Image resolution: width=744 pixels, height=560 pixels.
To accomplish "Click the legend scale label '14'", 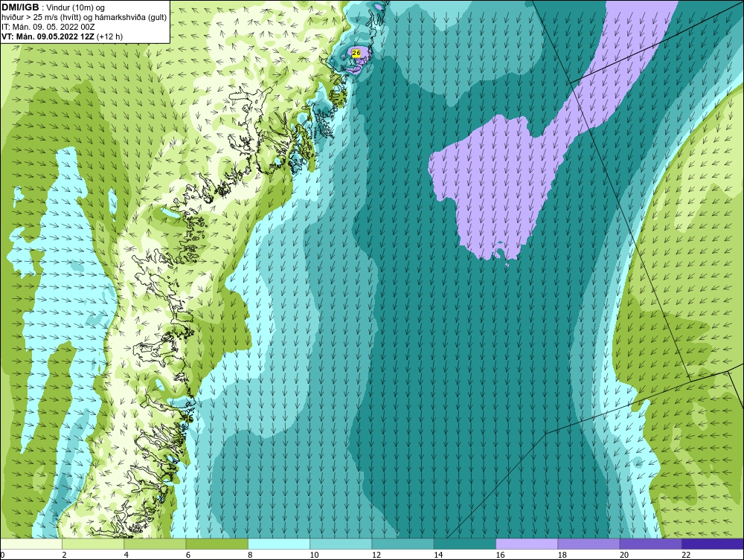I will click(438, 555).
